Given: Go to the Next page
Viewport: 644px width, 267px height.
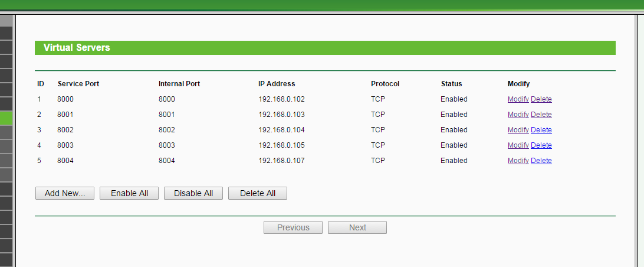Looking at the screenshot, I should (357, 227).
